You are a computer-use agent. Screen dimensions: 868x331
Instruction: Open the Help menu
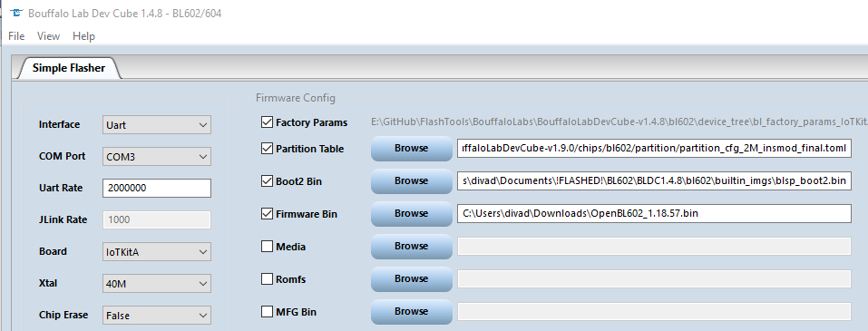click(x=83, y=36)
